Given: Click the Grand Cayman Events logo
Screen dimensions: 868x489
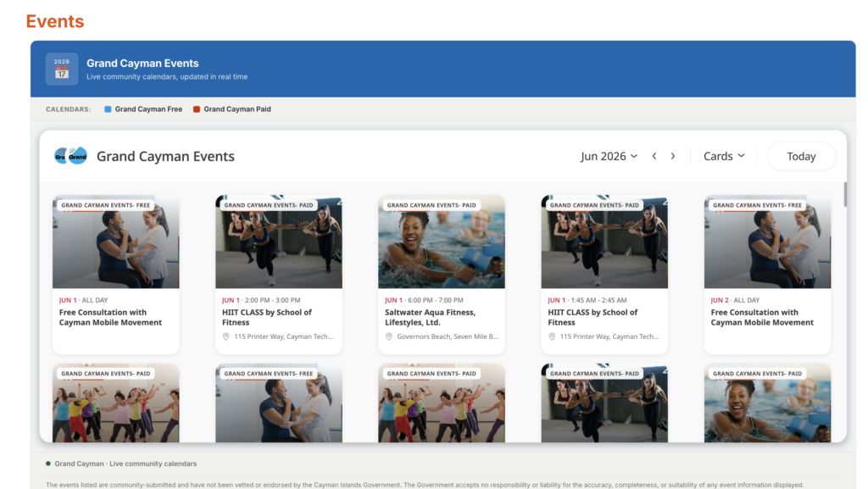Looking at the screenshot, I should 70,156.
